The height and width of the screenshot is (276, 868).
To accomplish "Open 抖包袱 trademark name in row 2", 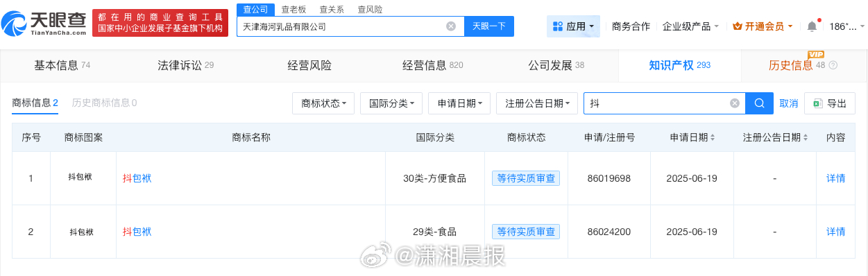I will pos(137,232).
